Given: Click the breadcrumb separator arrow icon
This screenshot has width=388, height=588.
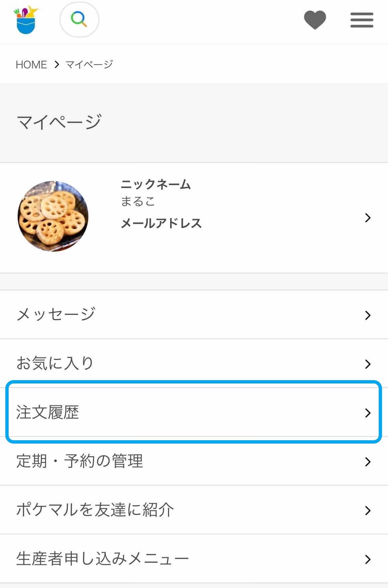Looking at the screenshot, I should pyautogui.click(x=57, y=64).
